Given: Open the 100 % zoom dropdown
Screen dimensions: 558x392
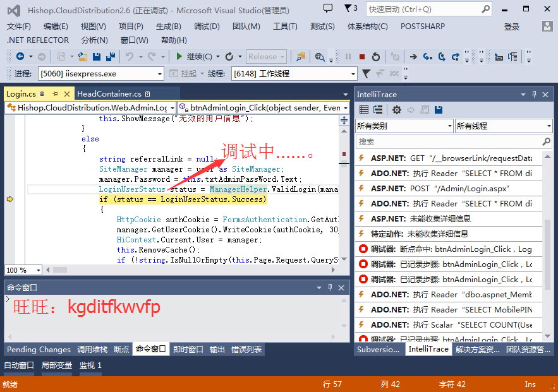Looking at the screenshot, I should 38,270.
